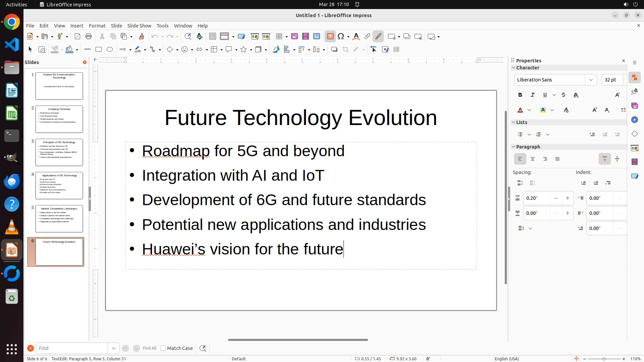Click the Insert Hyperlink toolbar icon
The image size is (644, 362).
pyautogui.click(x=367, y=37)
